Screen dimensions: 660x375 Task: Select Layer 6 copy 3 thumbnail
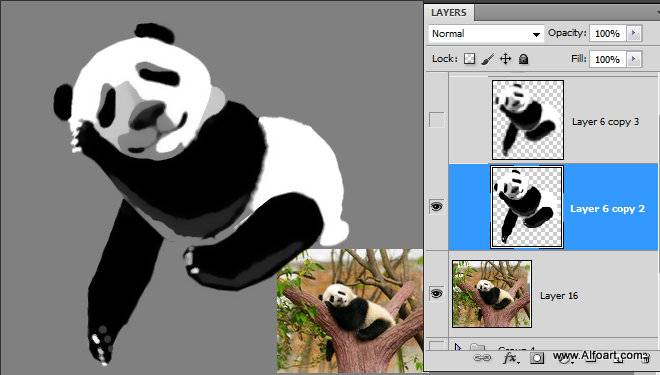527,120
